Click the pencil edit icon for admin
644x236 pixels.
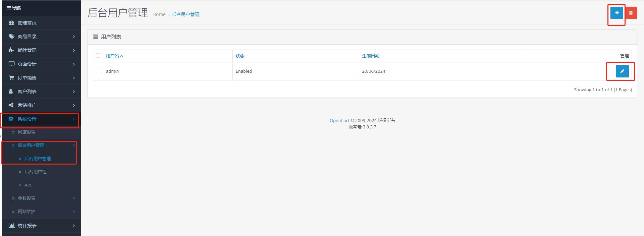click(x=622, y=71)
